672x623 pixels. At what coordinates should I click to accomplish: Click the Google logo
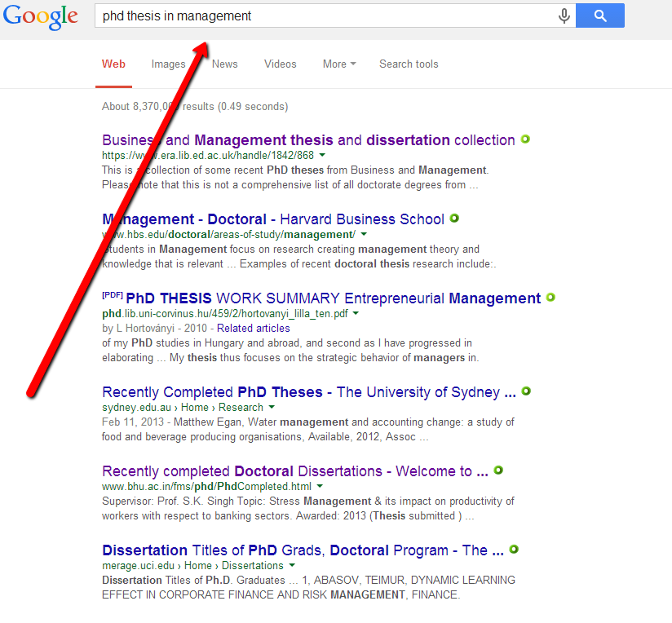pos(40,16)
